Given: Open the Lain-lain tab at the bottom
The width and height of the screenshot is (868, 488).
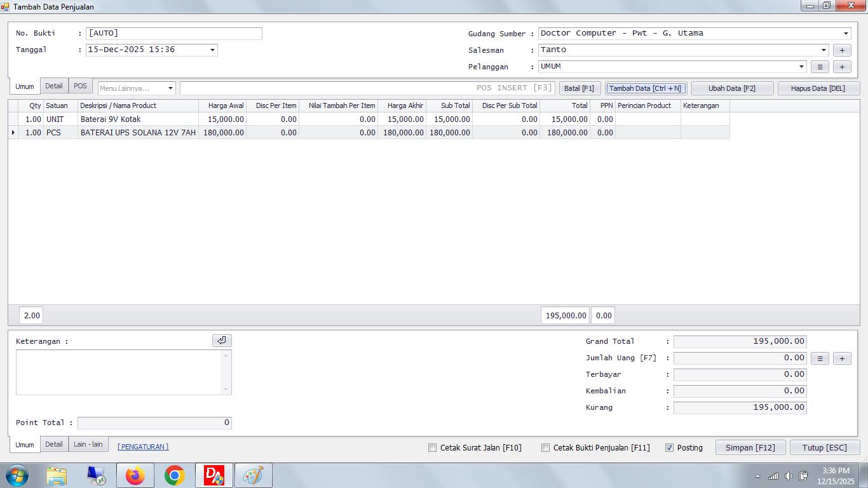Looking at the screenshot, I should [88, 444].
